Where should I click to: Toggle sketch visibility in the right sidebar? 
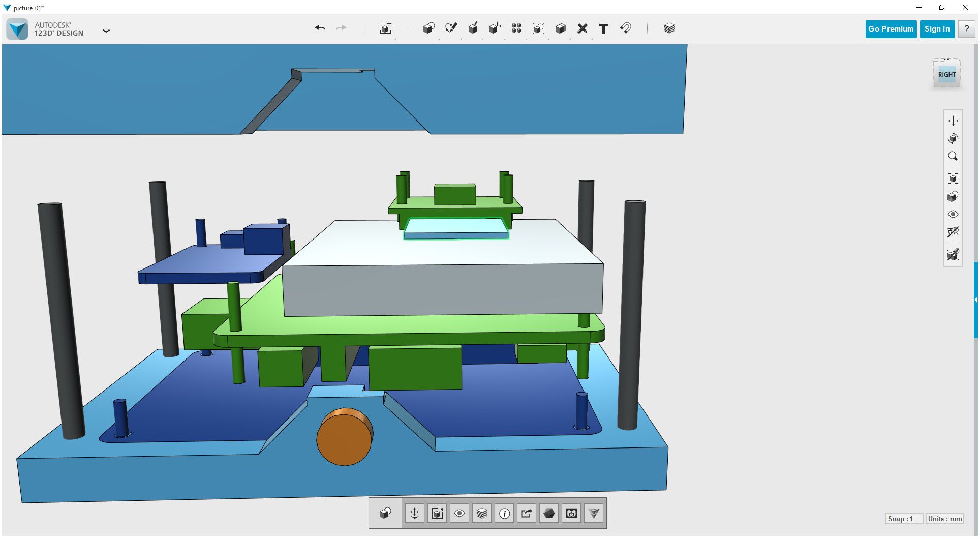pyautogui.click(x=954, y=232)
